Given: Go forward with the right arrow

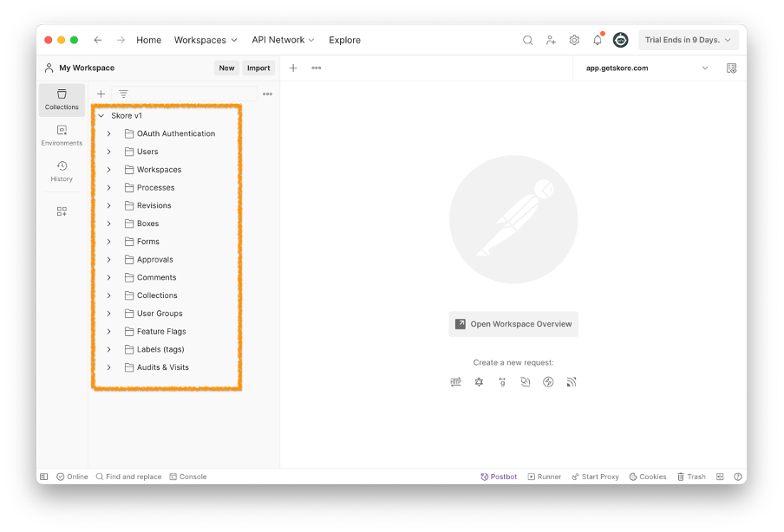Looking at the screenshot, I should point(121,40).
